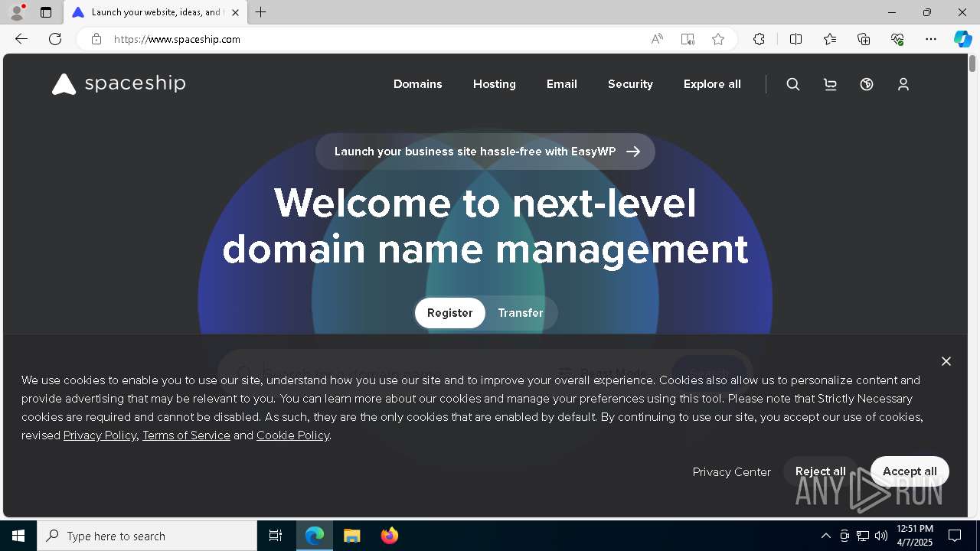The image size is (980, 551).
Task: Open a new browser tab
Action: click(x=261, y=12)
